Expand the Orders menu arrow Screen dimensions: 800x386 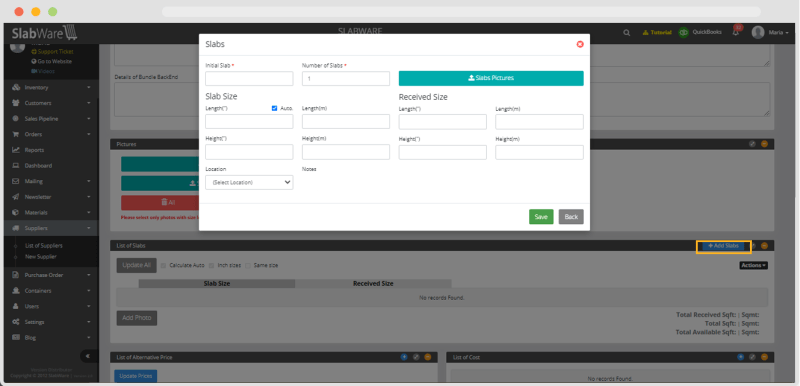(89, 134)
